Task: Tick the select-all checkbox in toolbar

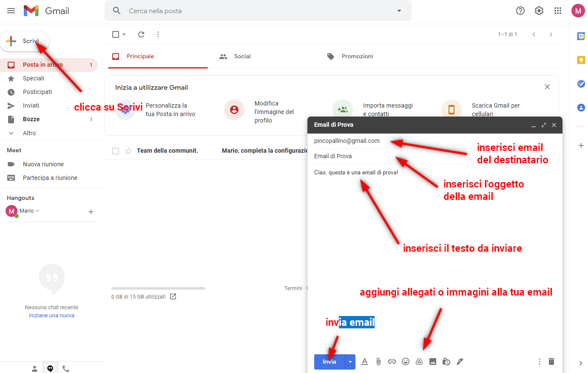Action: [116, 34]
